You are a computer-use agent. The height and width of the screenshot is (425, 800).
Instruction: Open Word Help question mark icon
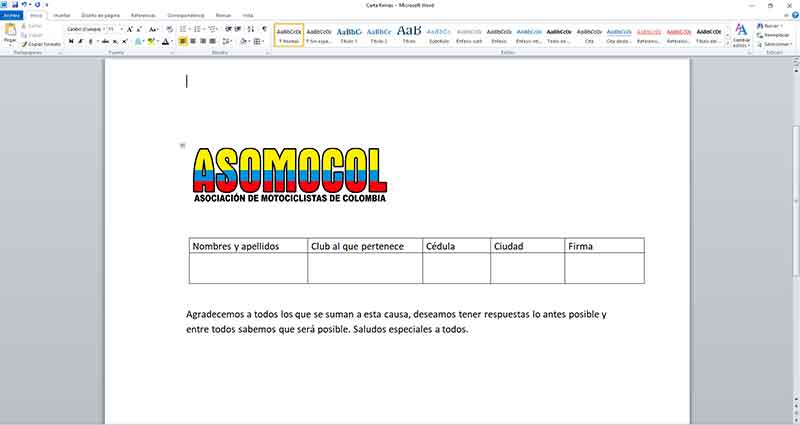click(x=795, y=15)
